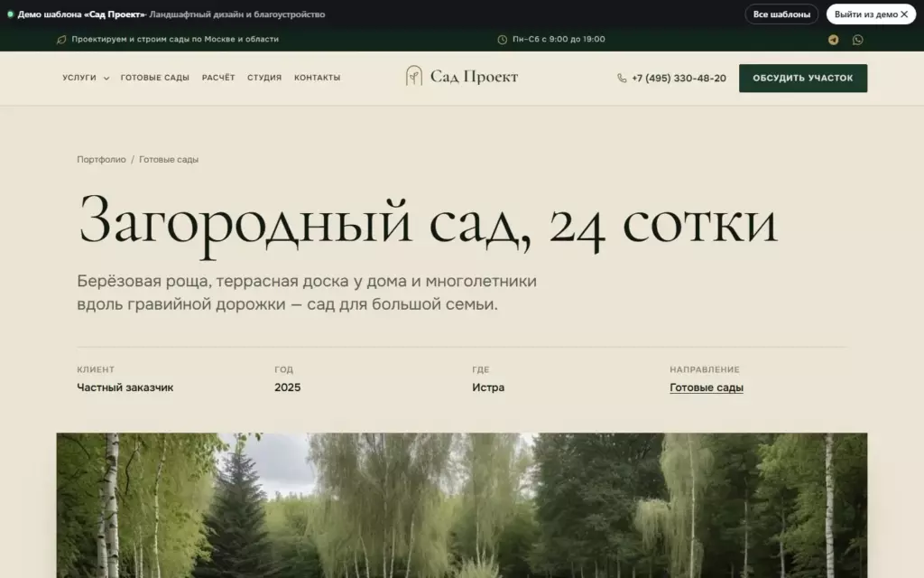Click the Направление label

(704, 369)
